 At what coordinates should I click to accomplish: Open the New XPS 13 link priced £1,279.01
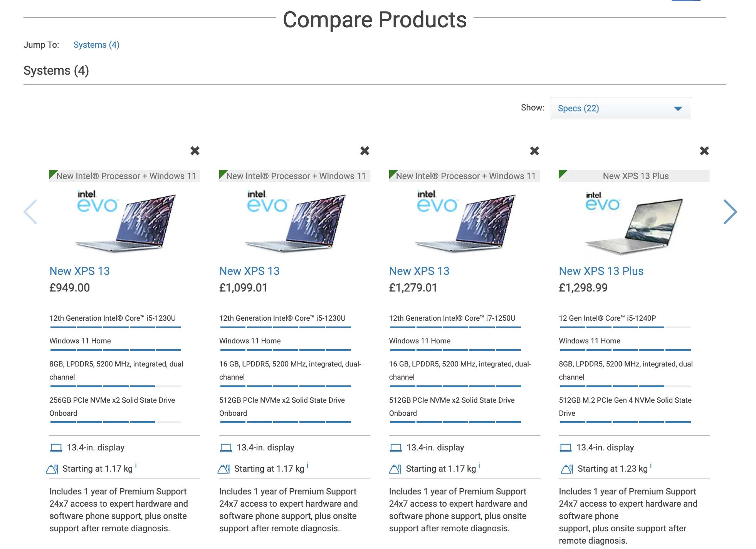click(419, 271)
